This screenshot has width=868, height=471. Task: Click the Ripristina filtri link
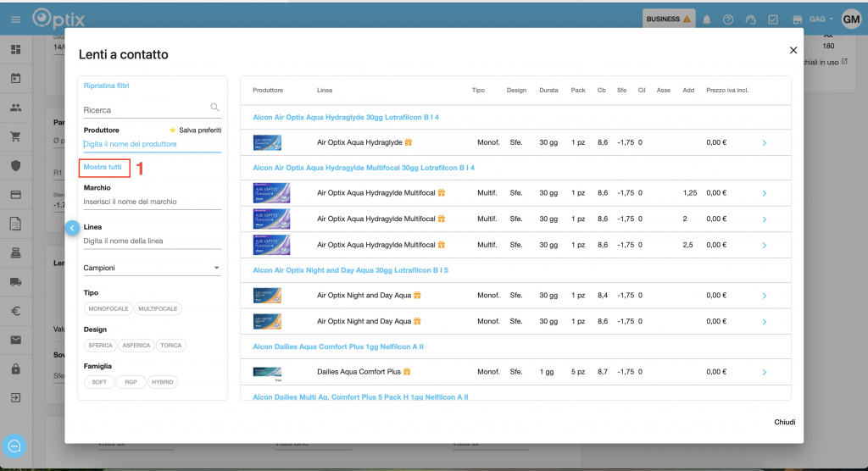106,86
